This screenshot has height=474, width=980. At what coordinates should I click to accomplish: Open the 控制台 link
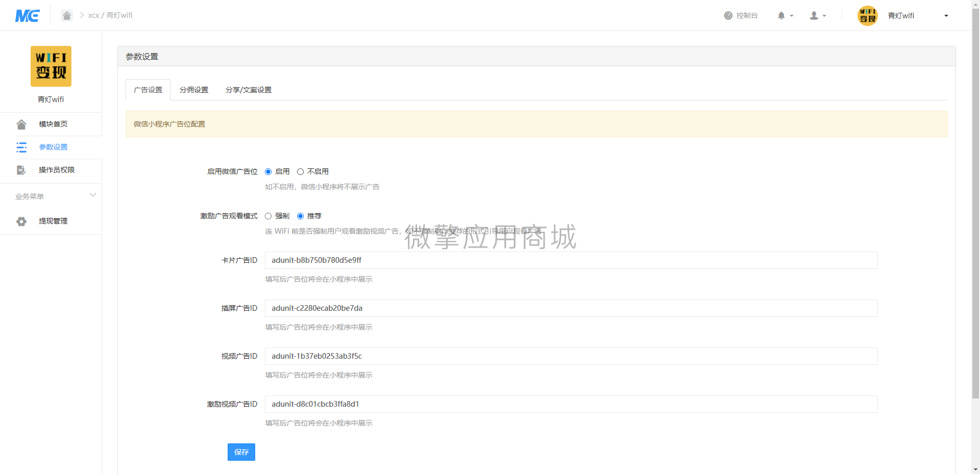click(x=747, y=16)
